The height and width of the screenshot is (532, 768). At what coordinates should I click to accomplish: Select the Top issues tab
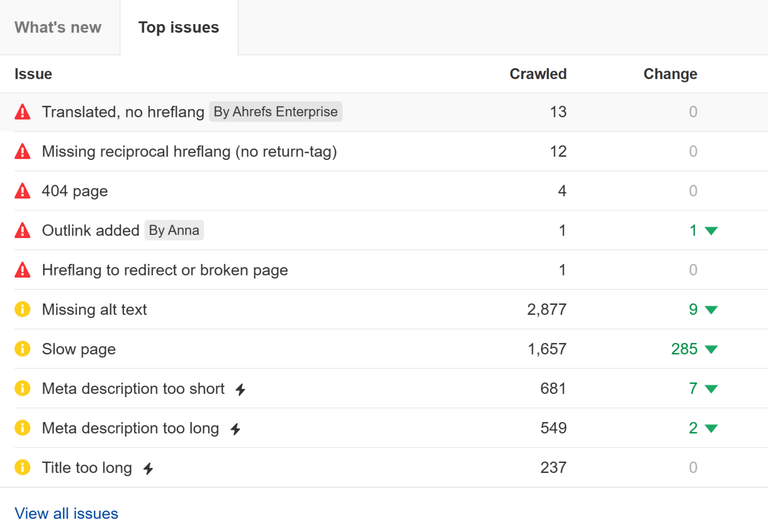178,27
